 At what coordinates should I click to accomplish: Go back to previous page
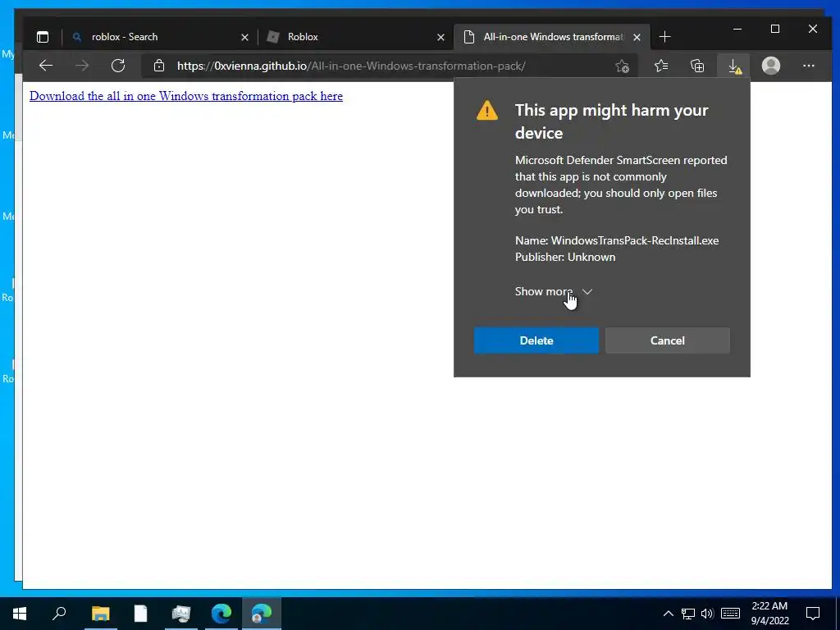click(x=46, y=66)
